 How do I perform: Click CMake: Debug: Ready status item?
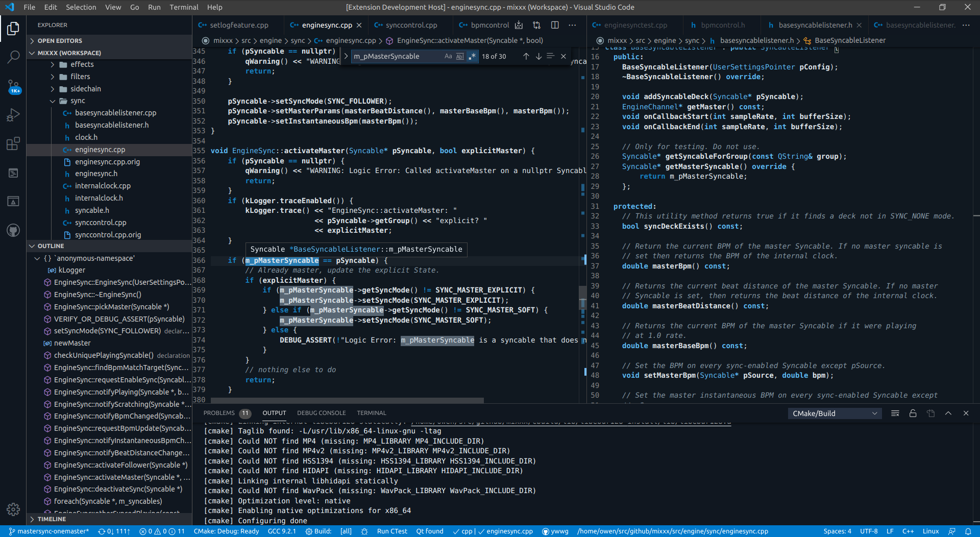(227, 531)
